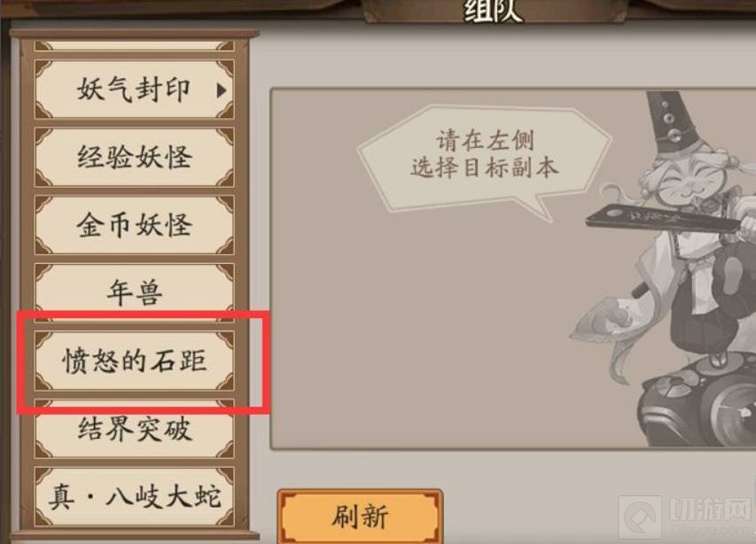756x544 pixels.
Task: Click the 切游网 watermark text
Action: tap(709, 511)
